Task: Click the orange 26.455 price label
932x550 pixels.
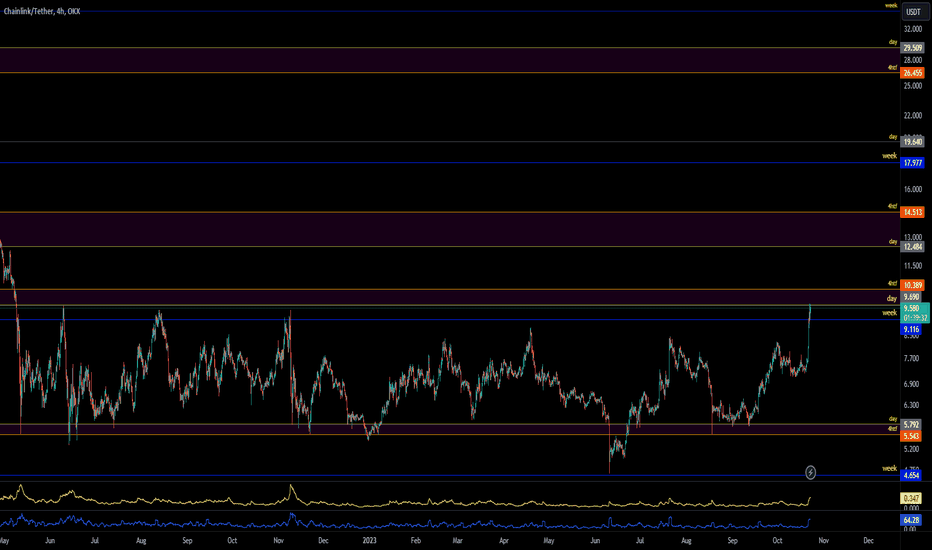Action: 912,72
